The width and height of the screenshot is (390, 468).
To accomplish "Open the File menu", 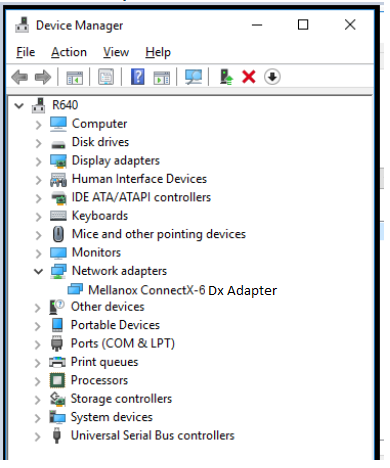I will pyautogui.click(x=26, y=52).
